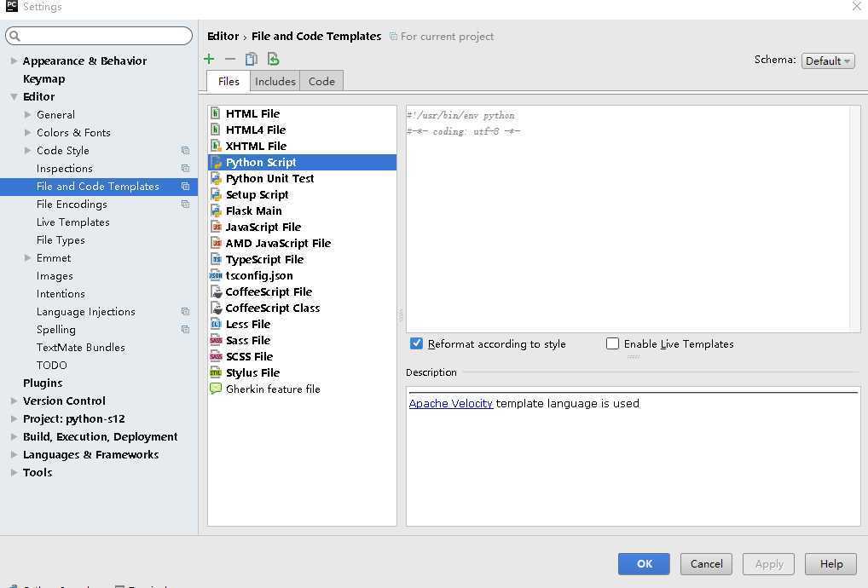868x588 pixels.
Task: Click the green plus Create Template icon
Action: point(209,59)
